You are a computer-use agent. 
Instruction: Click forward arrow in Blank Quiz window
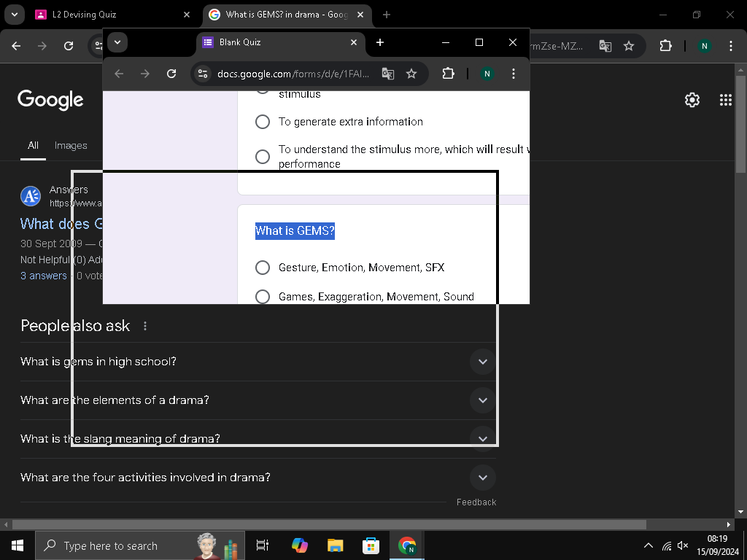[145, 74]
